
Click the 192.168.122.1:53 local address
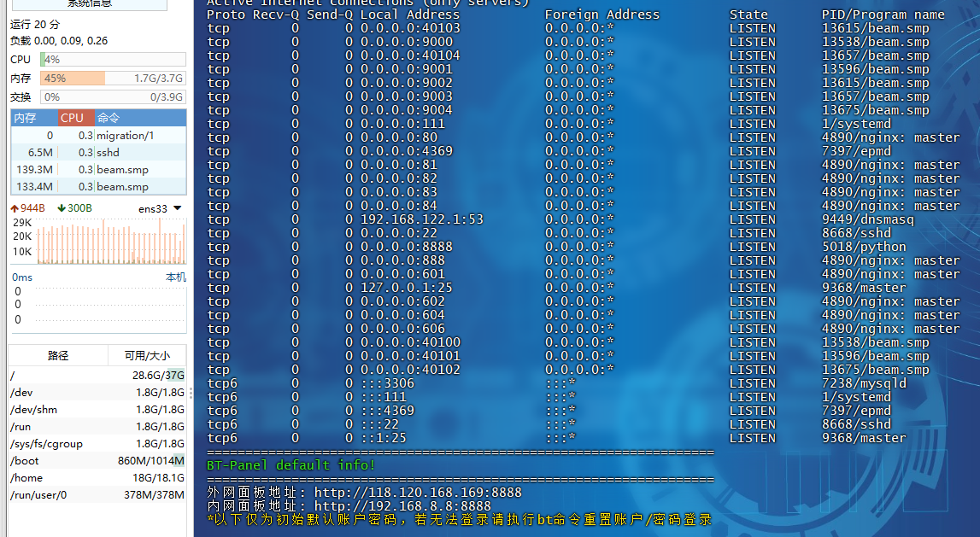(422, 219)
